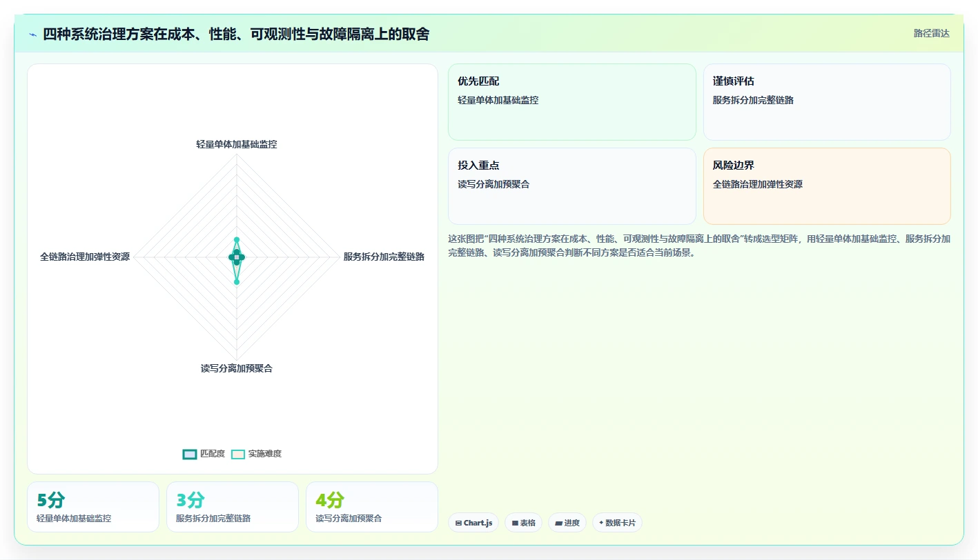The image size is (978, 560).
Task: Click 轻量单体加基础监控 text in 优先匹配 card
Action: click(498, 100)
